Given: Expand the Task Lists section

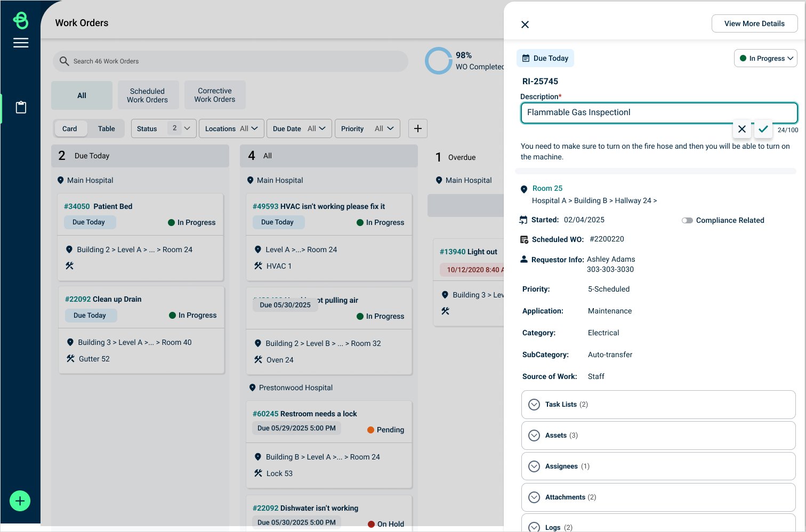Looking at the screenshot, I should point(658,405).
